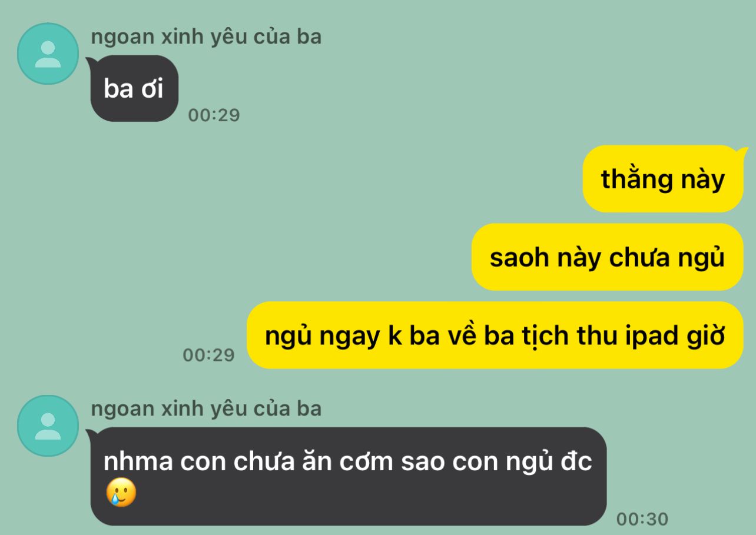Tap the crying smile emoji
Image resolution: width=756 pixels, height=535 pixels.
[121, 493]
